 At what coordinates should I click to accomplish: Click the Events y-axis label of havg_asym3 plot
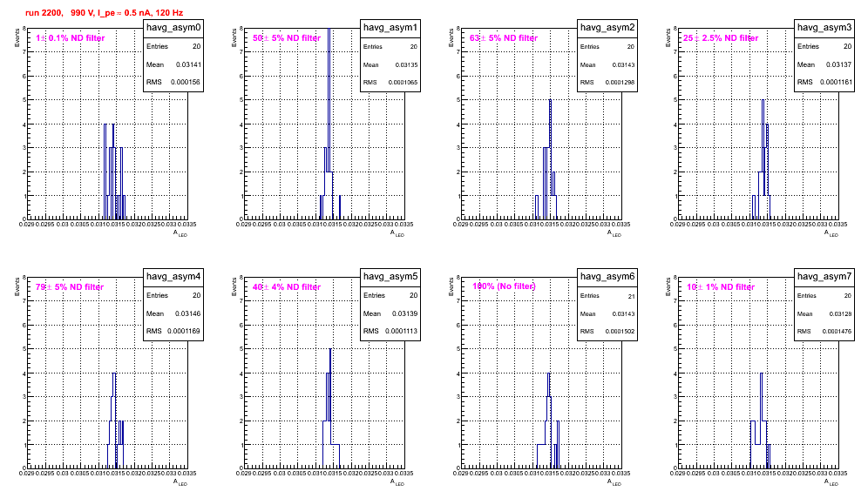pyautogui.click(x=668, y=37)
